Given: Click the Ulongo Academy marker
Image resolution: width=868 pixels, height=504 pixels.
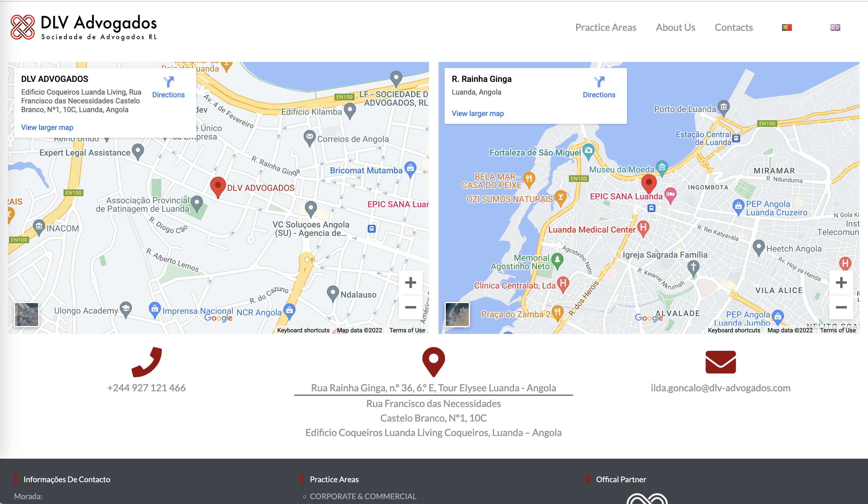Looking at the screenshot, I should pyautogui.click(x=126, y=310).
